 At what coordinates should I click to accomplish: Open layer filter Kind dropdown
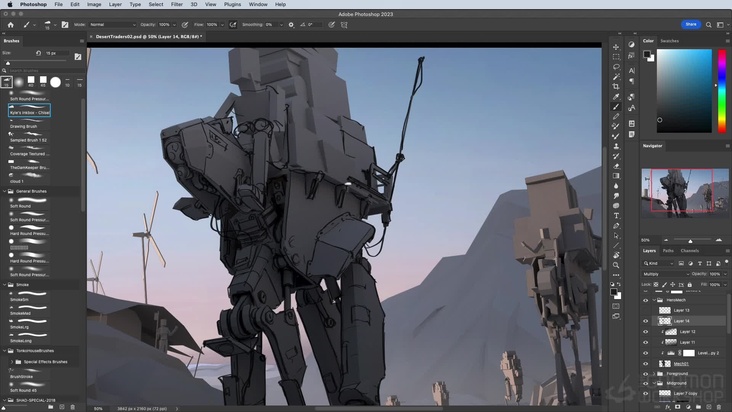(x=658, y=264)
